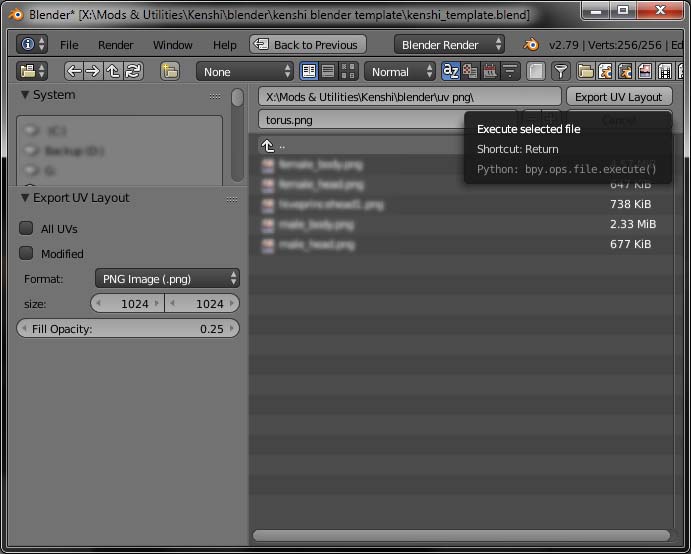Open the File menu

(x=69, y=45)
